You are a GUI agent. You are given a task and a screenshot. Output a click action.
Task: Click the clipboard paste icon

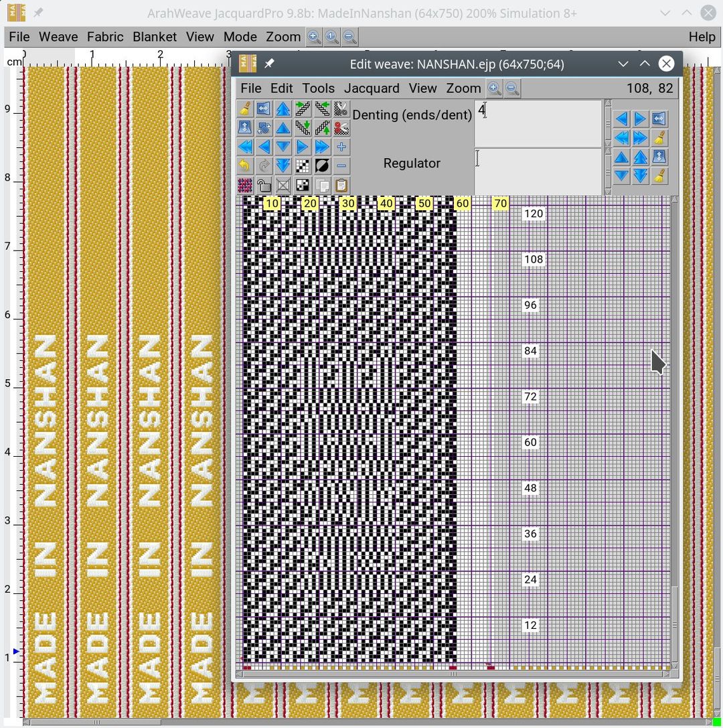tap(341, 186)
